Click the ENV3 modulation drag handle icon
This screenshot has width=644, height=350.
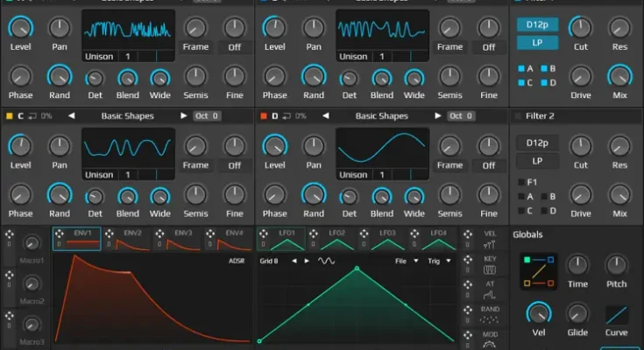click(x=159, y=234)
